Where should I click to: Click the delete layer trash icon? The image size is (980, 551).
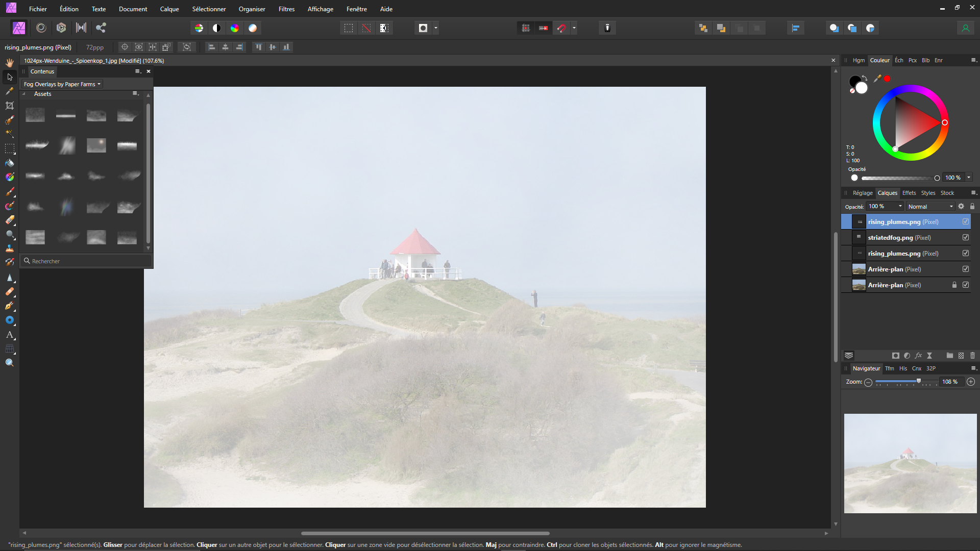[972, 356]
